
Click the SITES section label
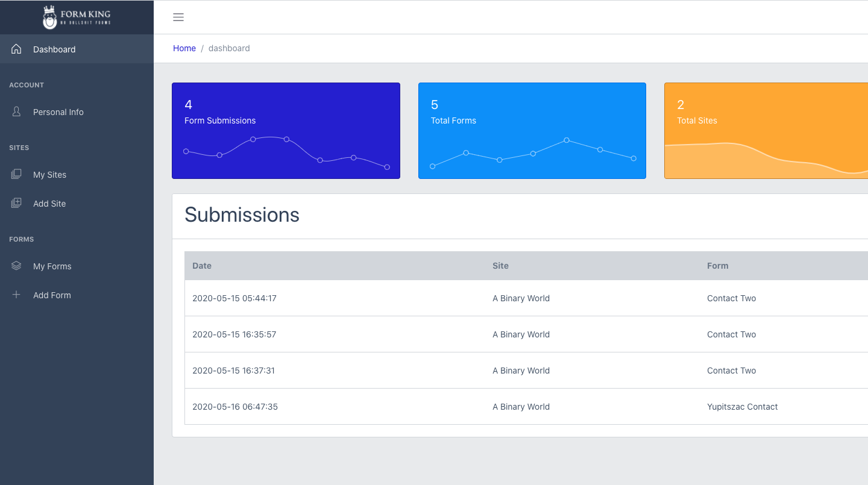[x=19, y=148]
